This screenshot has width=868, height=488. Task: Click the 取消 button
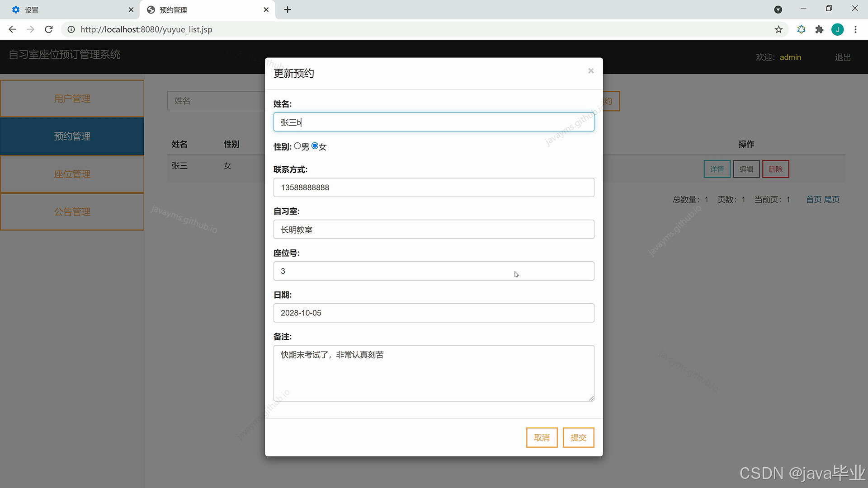(x=542, y=437)
